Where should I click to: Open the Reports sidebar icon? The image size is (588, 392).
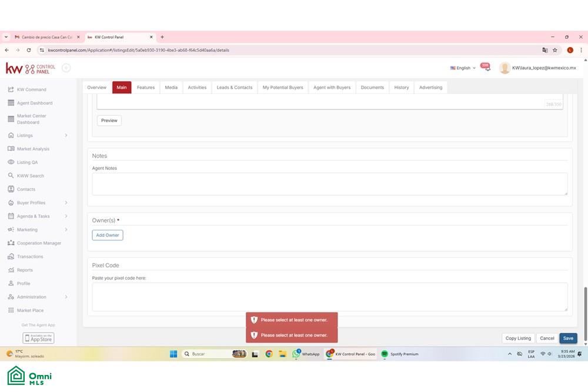pos(11,270)
